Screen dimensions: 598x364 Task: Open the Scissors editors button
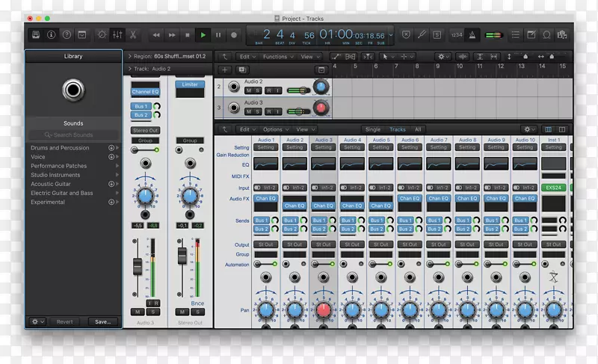click(x=133, y=34)
